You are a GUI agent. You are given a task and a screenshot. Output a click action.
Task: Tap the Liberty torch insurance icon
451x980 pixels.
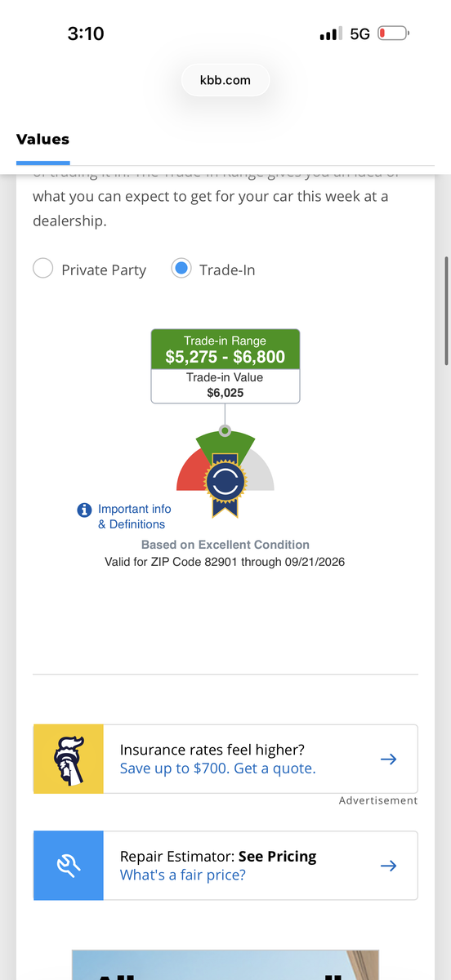(69, 759)
